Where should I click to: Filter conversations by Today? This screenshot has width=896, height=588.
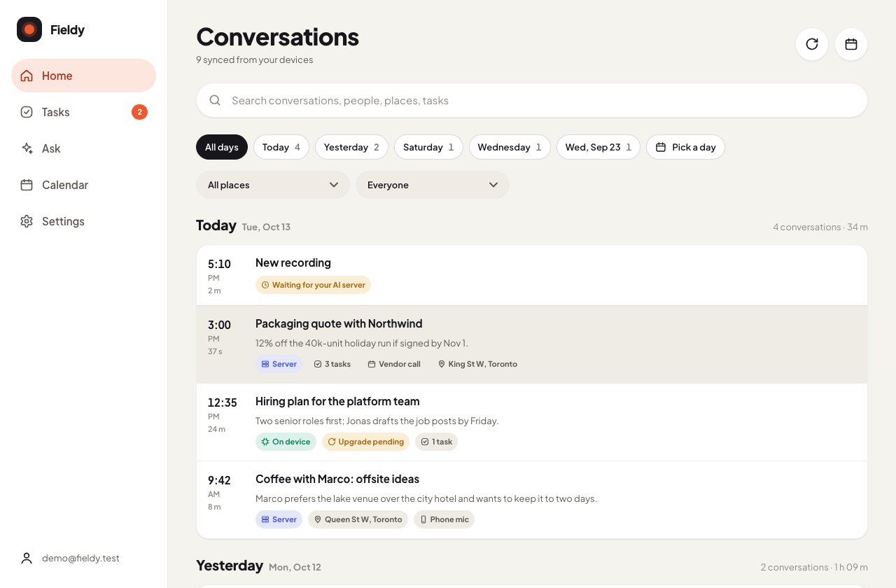(281, 147)
